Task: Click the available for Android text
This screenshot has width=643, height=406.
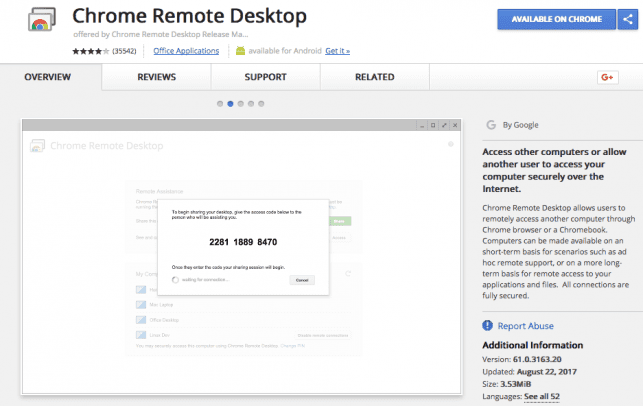Action: (x=285, y=51)
